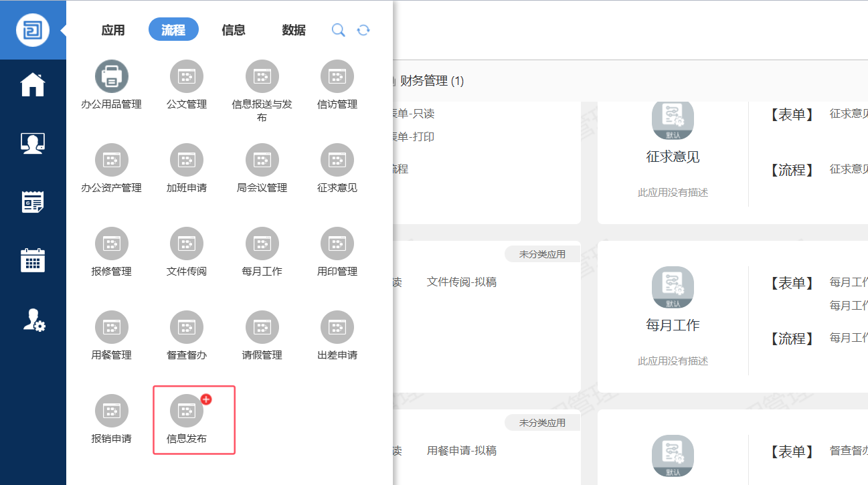
Task: Click the 征求意见 app card icon
Action: click(673, 120)
